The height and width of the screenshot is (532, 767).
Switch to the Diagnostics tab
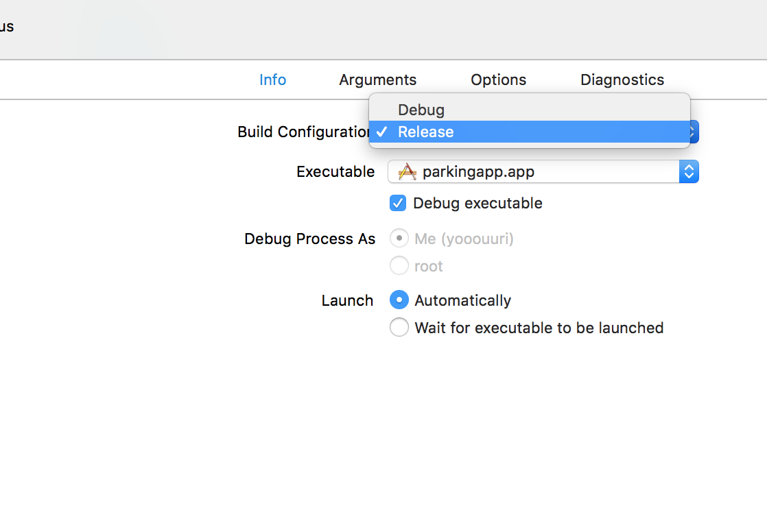pos(622,80)
